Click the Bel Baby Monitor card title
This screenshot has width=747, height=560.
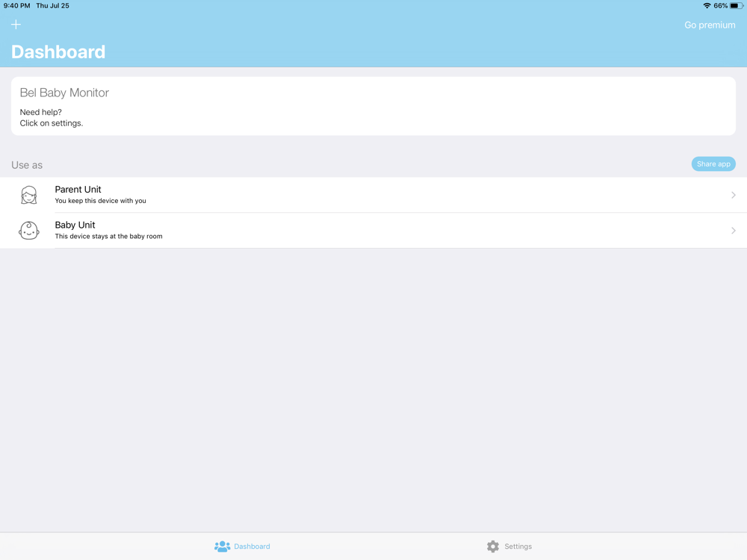coord(64,93)
